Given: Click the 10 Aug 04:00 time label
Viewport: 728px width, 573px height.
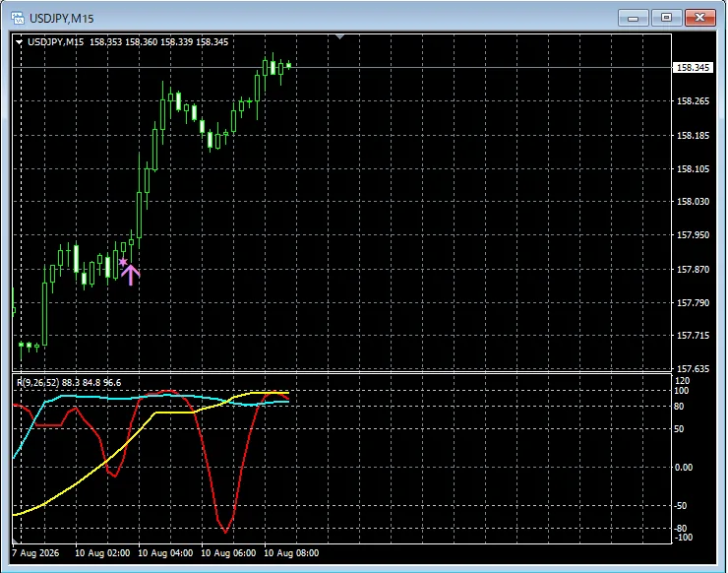Looking at the screenshot, I should (x=165, y=553).
